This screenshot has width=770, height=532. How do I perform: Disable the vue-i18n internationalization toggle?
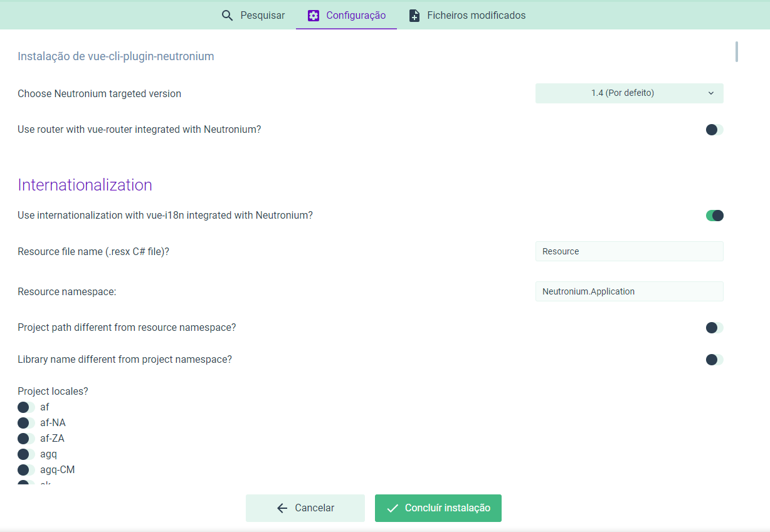point(714,216)
